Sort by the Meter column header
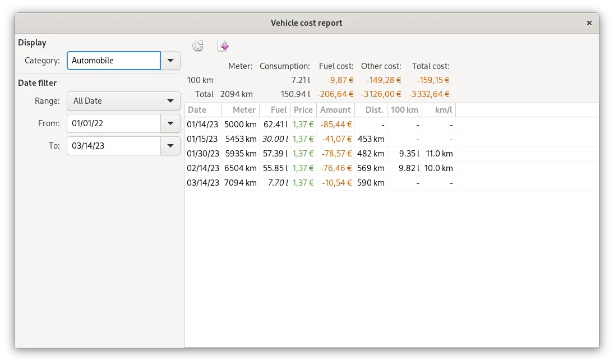Screen dimensions: 614x364 click(x=241, y=110)
